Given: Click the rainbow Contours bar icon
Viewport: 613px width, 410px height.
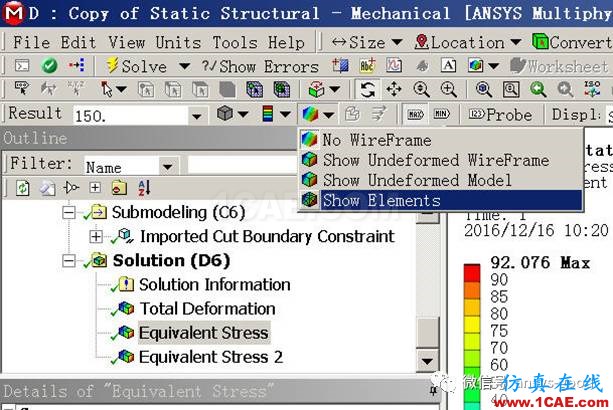Looking at the screenshot, I should pyautogui.click(x=268, y=114).
